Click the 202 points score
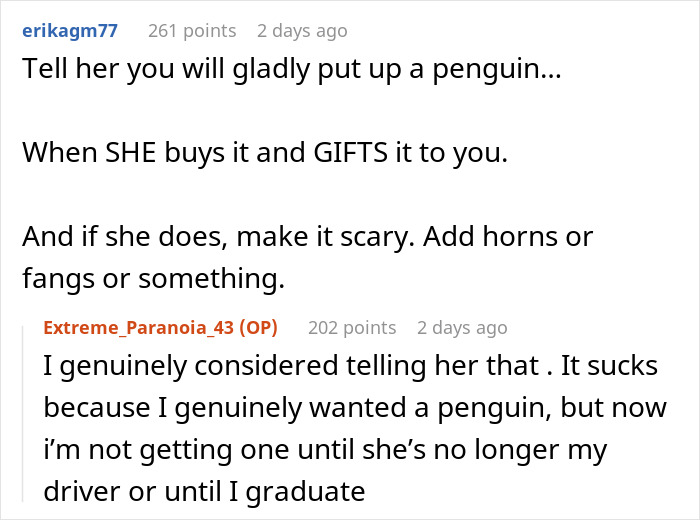 pos(352,328)
